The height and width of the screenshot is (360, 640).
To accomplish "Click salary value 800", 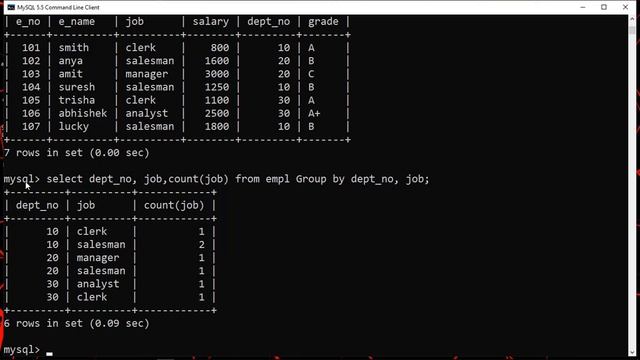I will (x=220, y=48).
